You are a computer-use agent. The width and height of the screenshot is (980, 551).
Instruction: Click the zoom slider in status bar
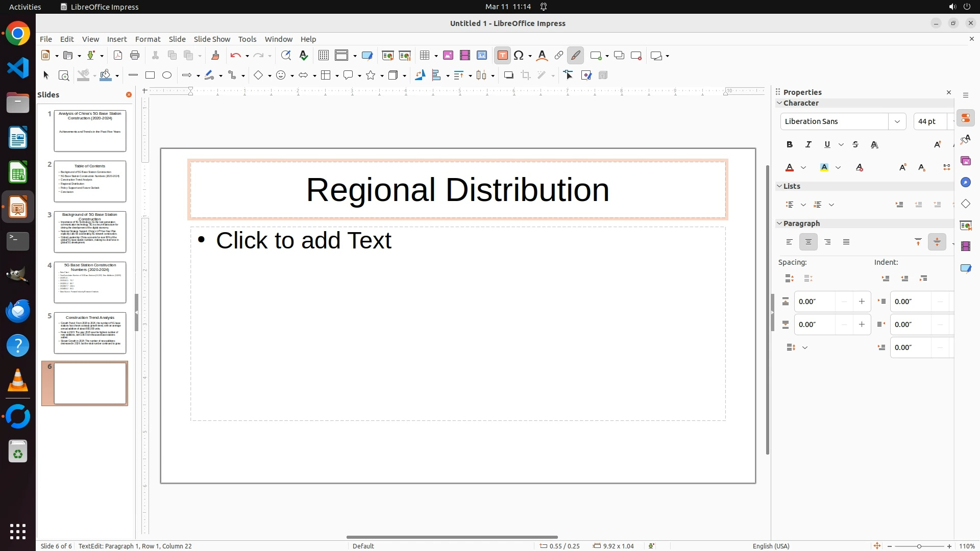(x=919, y=546)
